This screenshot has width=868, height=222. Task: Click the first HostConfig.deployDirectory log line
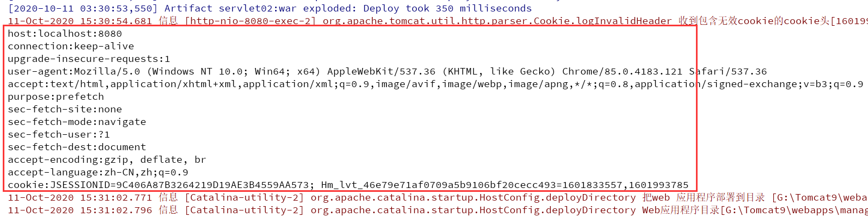click(x=437, y=197)
